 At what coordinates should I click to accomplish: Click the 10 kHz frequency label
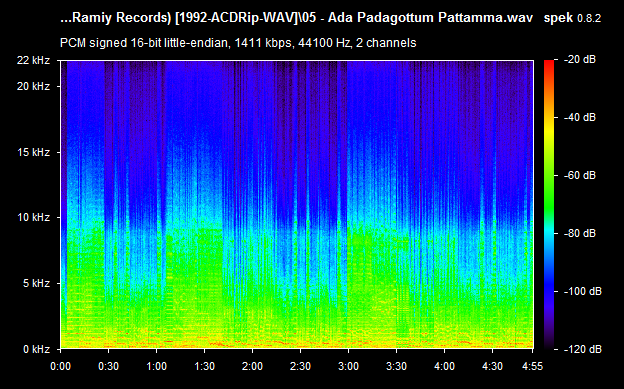click(33, 217)
